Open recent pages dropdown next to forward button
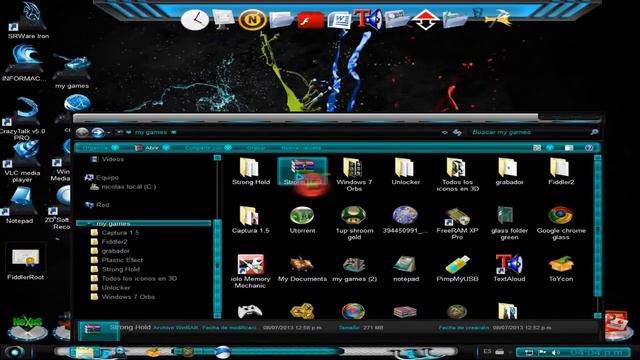The width and height of the screenshot is (640, 360). click(109, 133)
